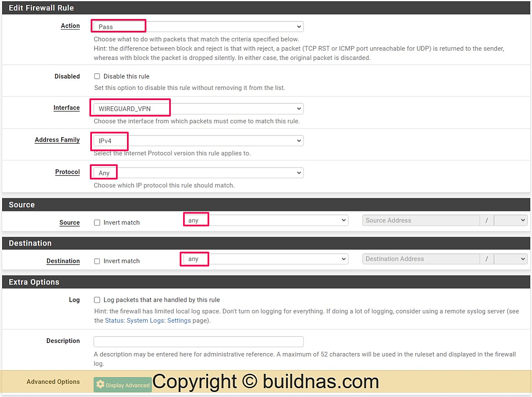Open the Source subnet mask dropdown
The width and height of the screenshot is (532, 397).
(511, 220)
